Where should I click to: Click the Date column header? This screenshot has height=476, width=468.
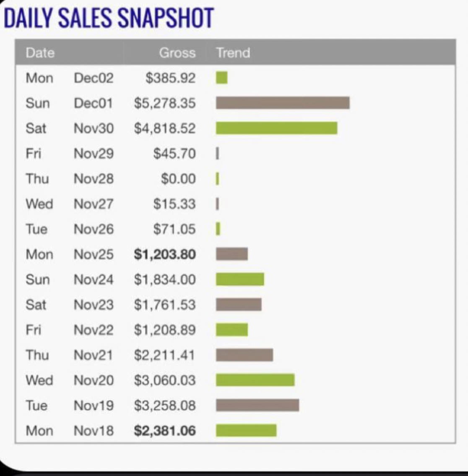(x=40, y=53)
